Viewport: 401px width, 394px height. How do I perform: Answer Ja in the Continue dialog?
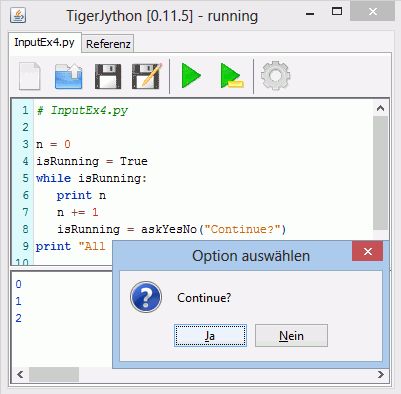[x=210, y=335]
